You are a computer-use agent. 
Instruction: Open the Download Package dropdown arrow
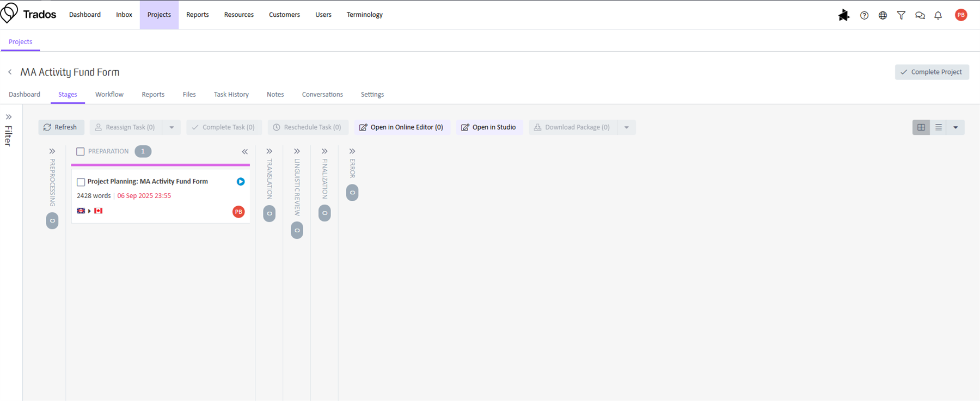[627, 127]
